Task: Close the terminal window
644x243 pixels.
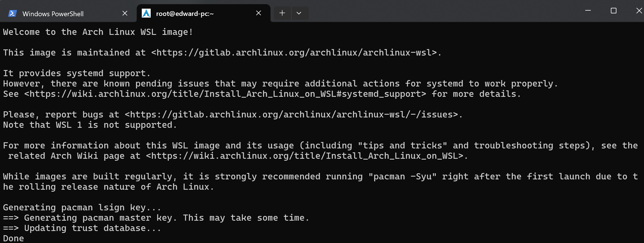Action: [x=639, y=11]
